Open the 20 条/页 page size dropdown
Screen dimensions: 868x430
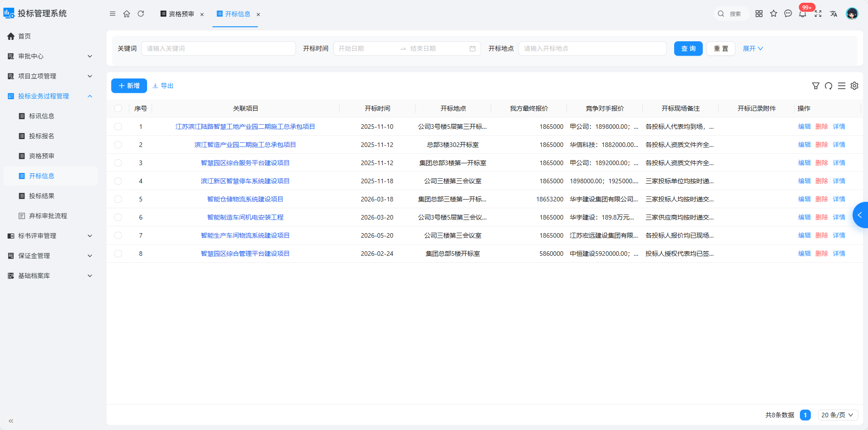838,415
